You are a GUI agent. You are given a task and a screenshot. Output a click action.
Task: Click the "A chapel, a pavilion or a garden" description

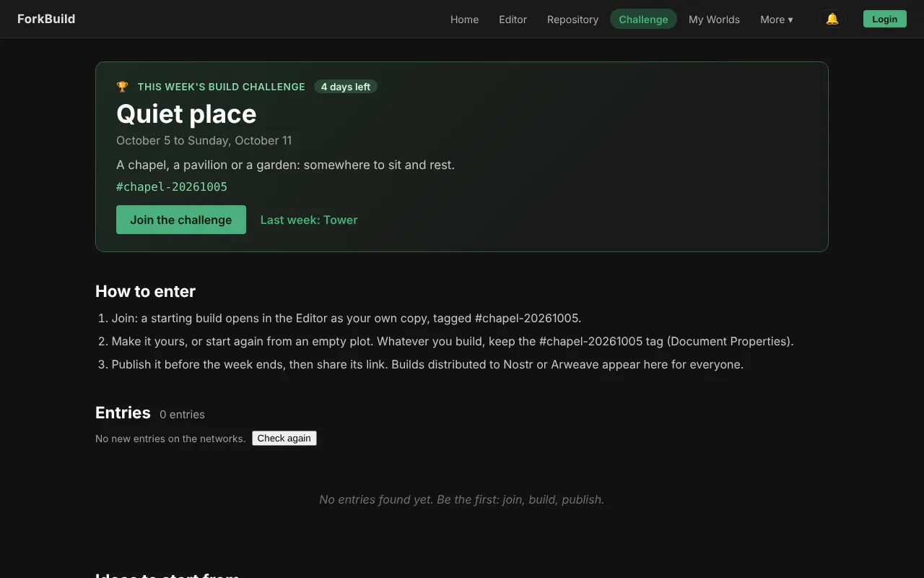pos(285,165)
